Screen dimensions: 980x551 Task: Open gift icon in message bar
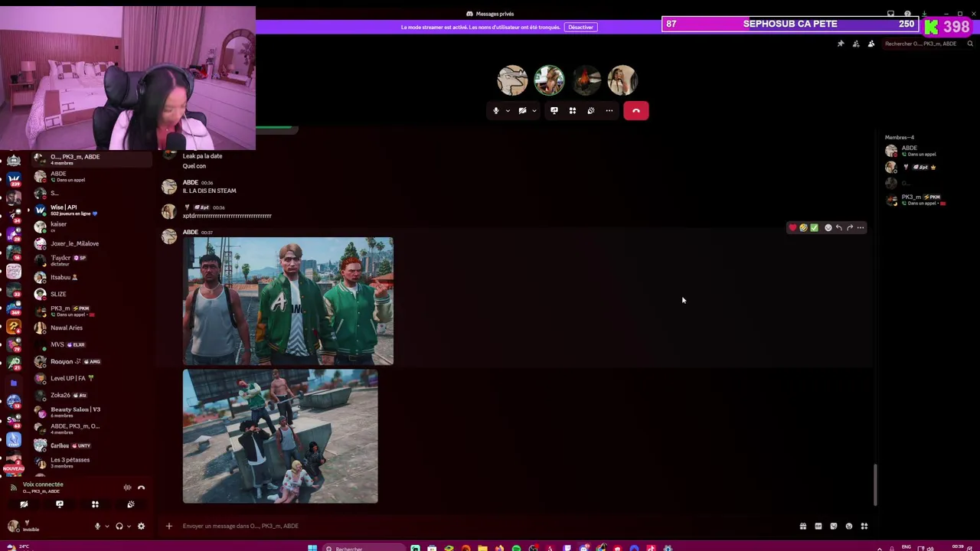pyautogui.click(x=802, y=526)
